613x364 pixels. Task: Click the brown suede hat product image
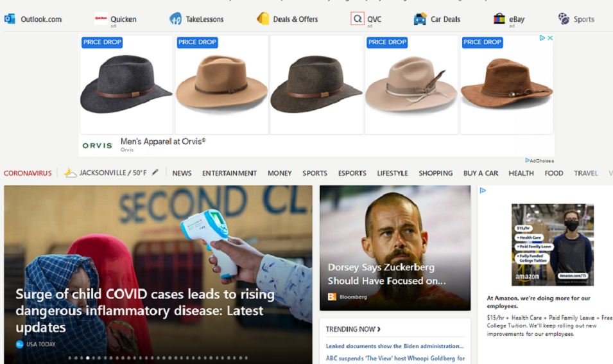pyautogui.click(x=506, y=85)
